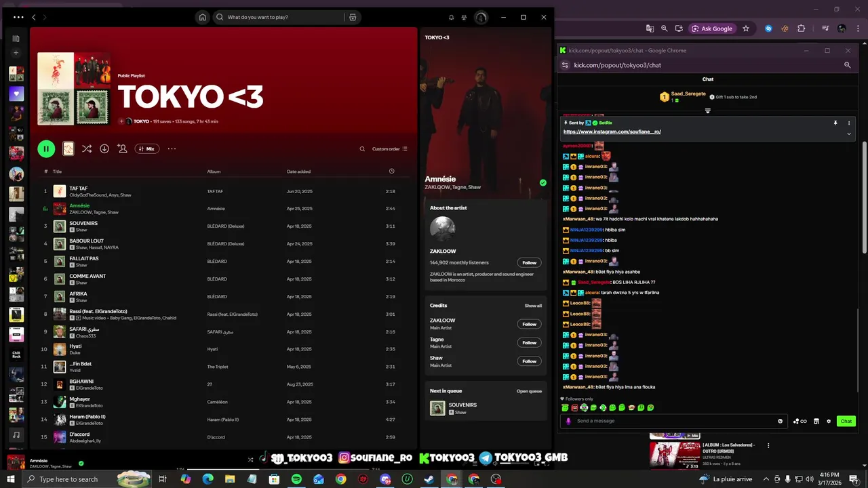
Task: Open the emoji picker in Kick chat input
Action: [780, 421]
